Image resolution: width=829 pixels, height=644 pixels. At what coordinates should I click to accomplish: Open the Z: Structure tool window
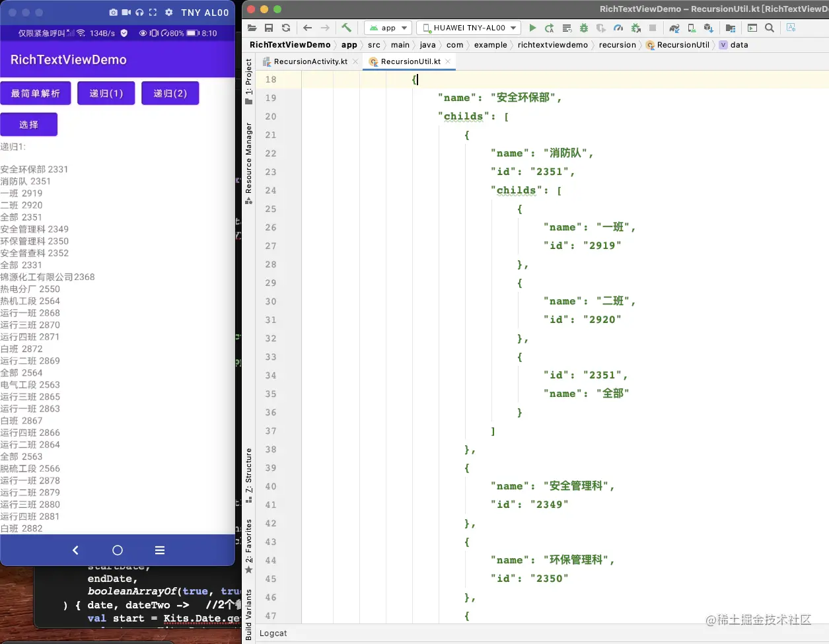(x=249, y=476)
